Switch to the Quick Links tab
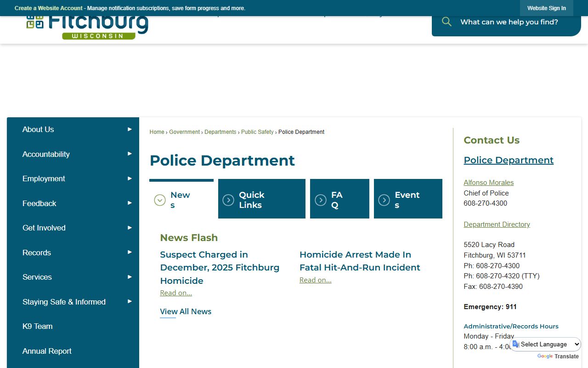Screen dimensions: 588x368 click(x=262, y=199)
